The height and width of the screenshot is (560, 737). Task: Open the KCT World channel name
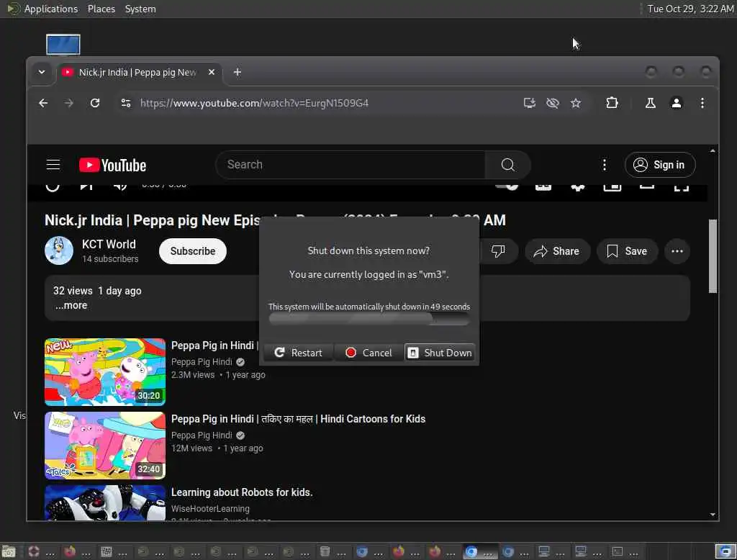click(109, 244)
